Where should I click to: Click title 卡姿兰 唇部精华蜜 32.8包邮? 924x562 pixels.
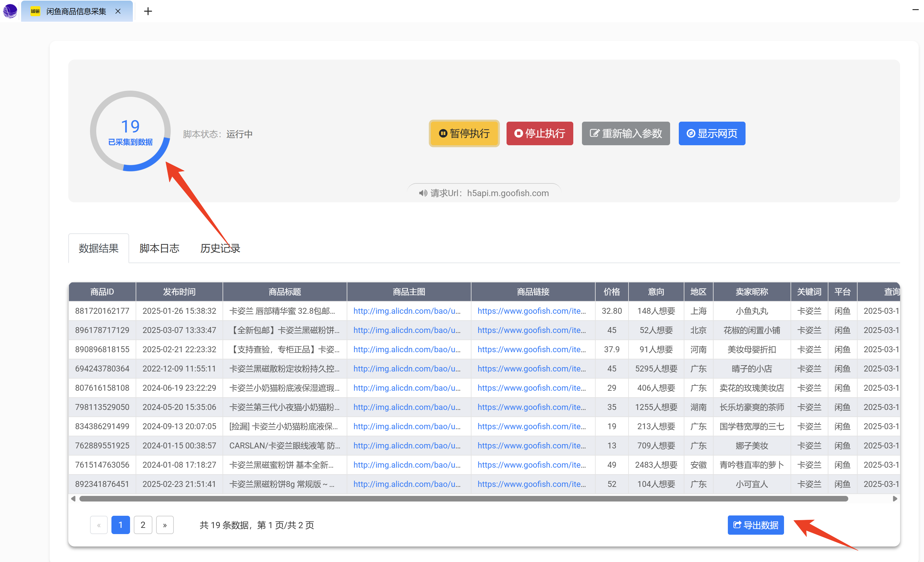click(x=282, y=311)
